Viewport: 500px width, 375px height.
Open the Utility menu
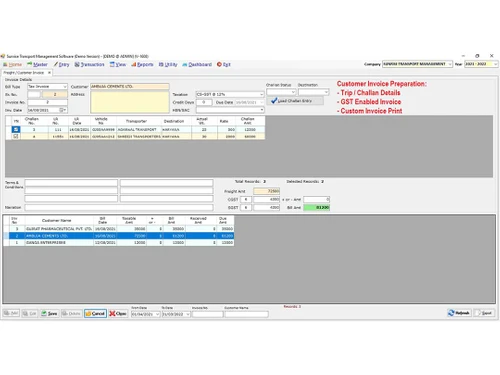168,64
